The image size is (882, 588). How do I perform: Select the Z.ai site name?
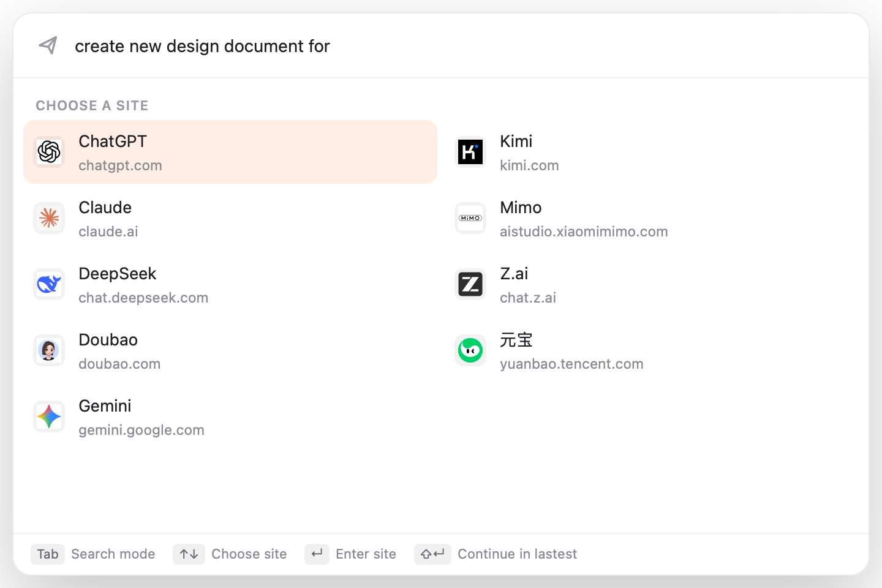click(514, 274)
